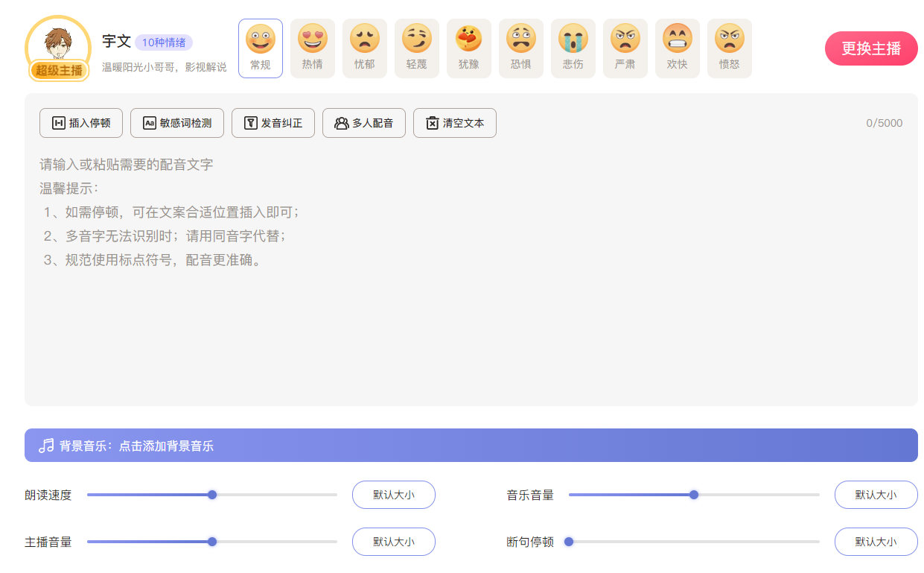Clear text with 清空文本 button
924x573 pixels.
tap(455, 123)
